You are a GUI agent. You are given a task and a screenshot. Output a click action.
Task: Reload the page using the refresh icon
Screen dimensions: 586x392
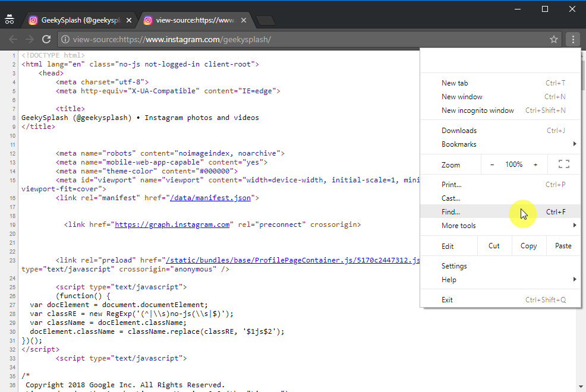tap(46, 39)
